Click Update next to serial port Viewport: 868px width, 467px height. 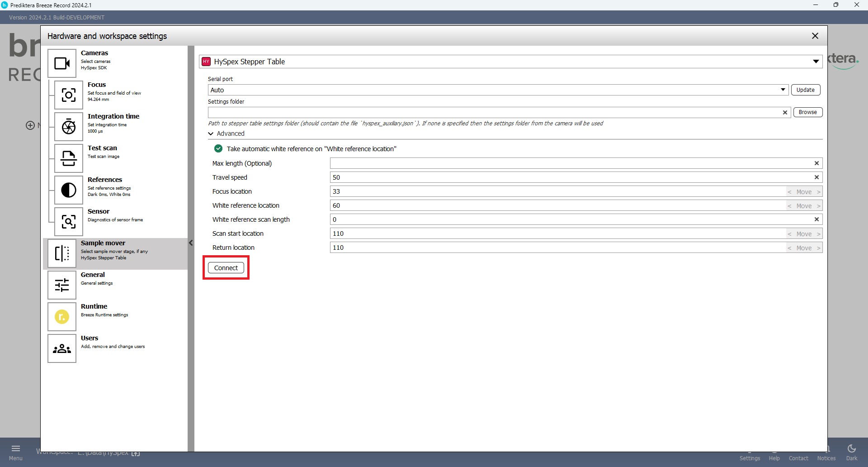[x=805, y=90]
